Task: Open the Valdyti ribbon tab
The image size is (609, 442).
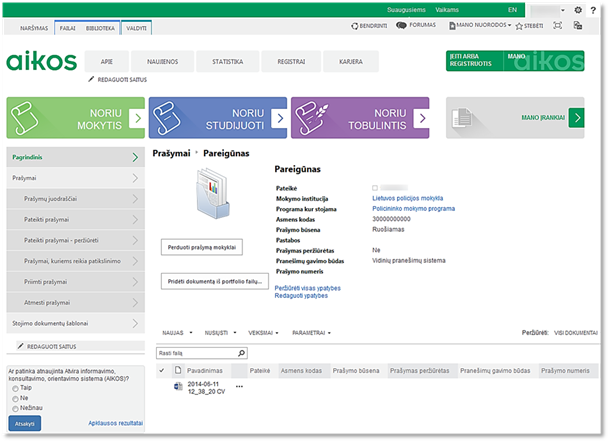Action: point(136,28)
